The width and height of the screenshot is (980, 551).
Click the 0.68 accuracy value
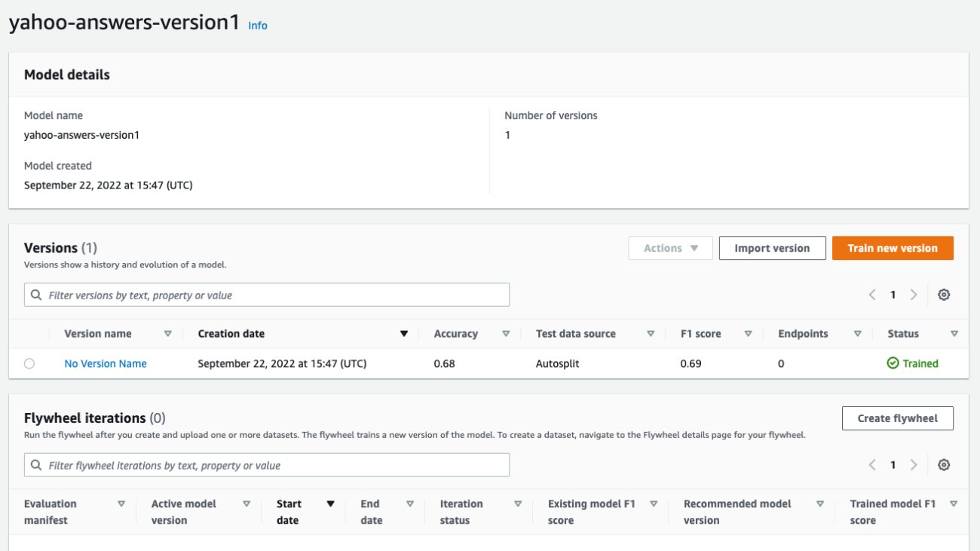click(x=444, y=363)
